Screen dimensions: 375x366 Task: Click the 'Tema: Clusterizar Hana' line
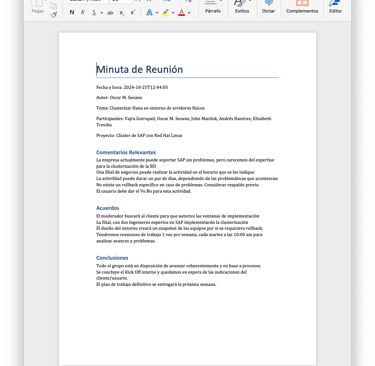coord(150,108)
